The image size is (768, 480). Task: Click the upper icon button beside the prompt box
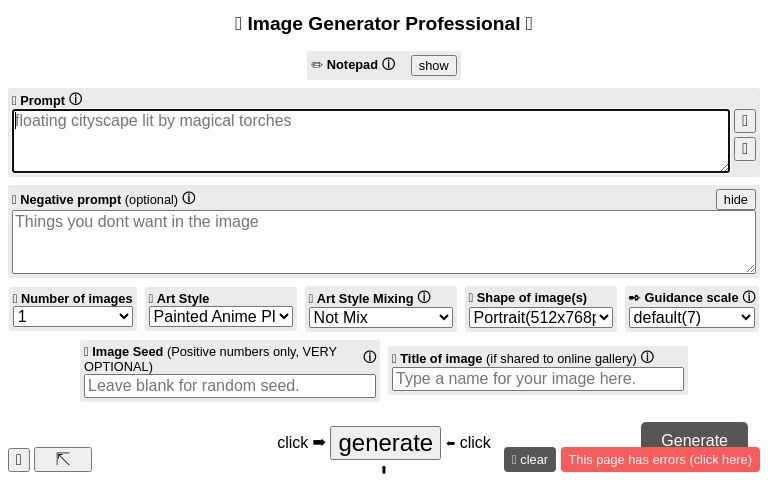click(745, 121)
